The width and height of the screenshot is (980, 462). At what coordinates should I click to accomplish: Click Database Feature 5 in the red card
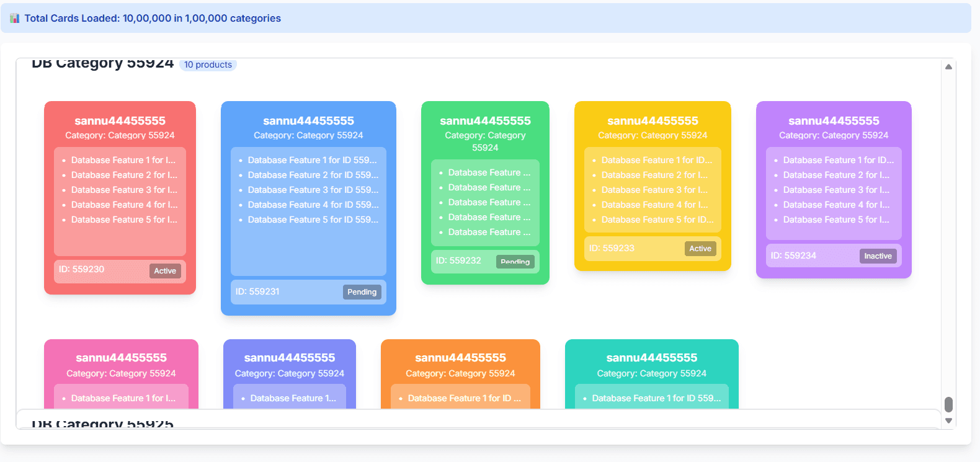coord(124,220)
